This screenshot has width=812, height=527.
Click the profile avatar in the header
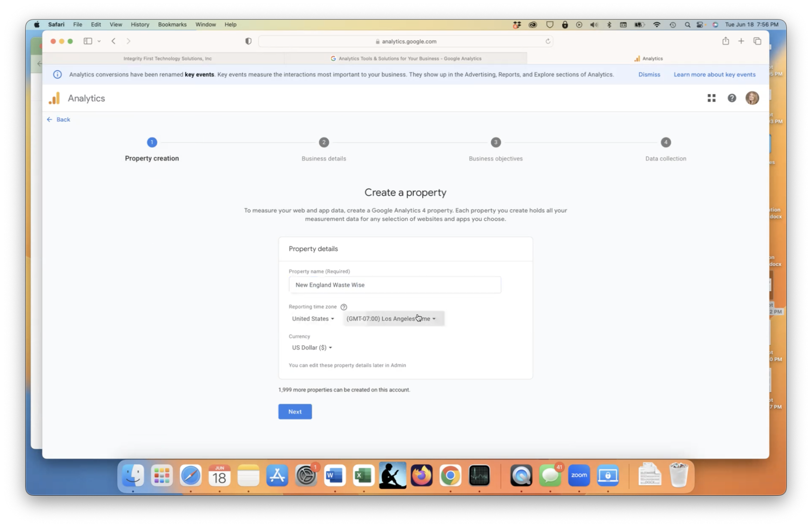[752, 98]
